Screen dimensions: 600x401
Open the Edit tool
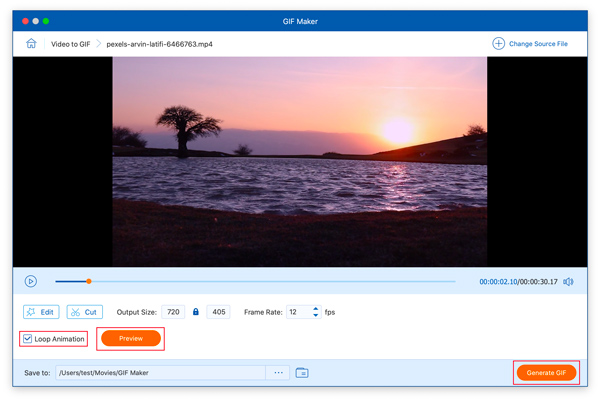(x=41, y=312)
